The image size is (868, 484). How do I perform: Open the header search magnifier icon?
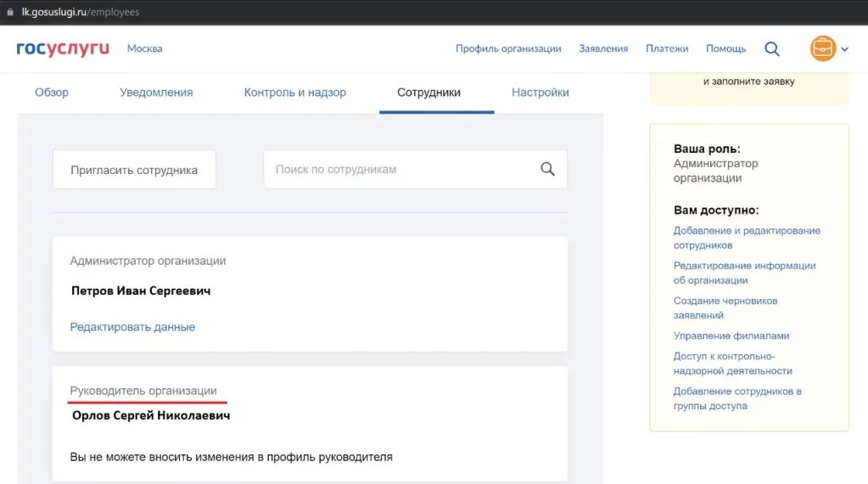[771, 48]
